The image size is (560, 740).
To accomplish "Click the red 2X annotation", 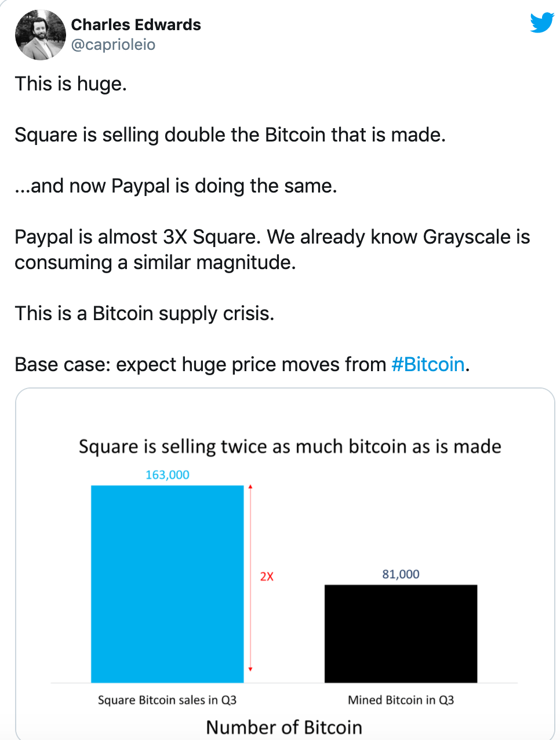I will click(267, 576).
